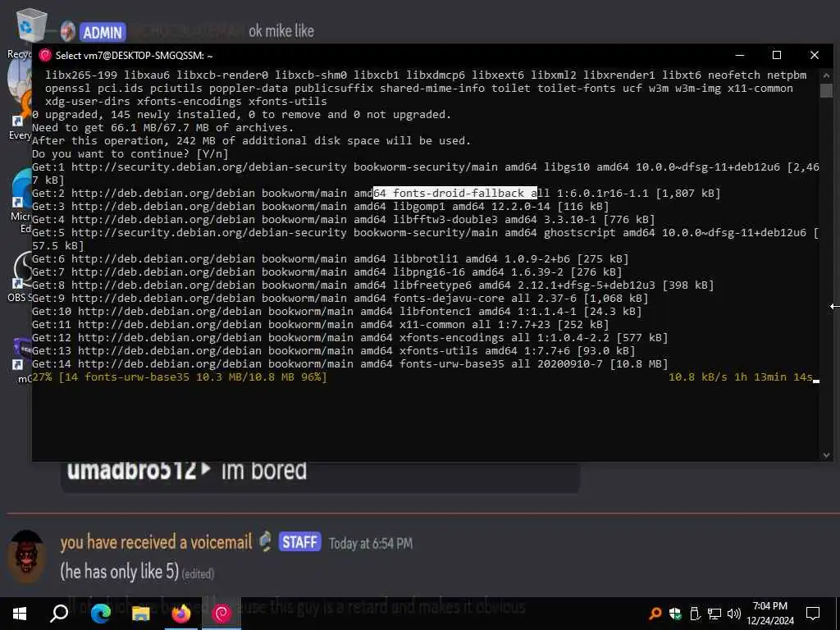Screen dimensions: 840x630
Task: Click username 'you have received a voicemail'
Action: (156, 542)
